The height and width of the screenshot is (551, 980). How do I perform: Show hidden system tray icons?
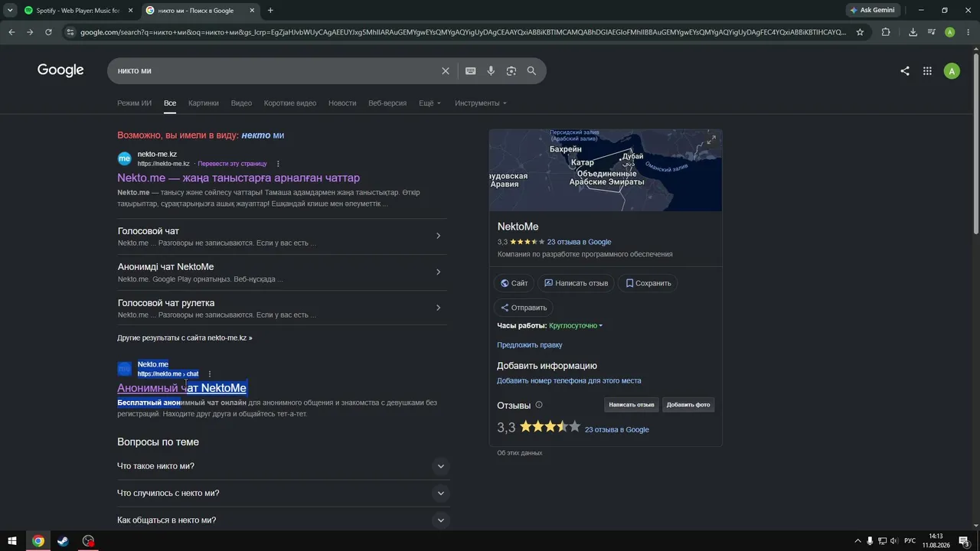coord(857,541)
